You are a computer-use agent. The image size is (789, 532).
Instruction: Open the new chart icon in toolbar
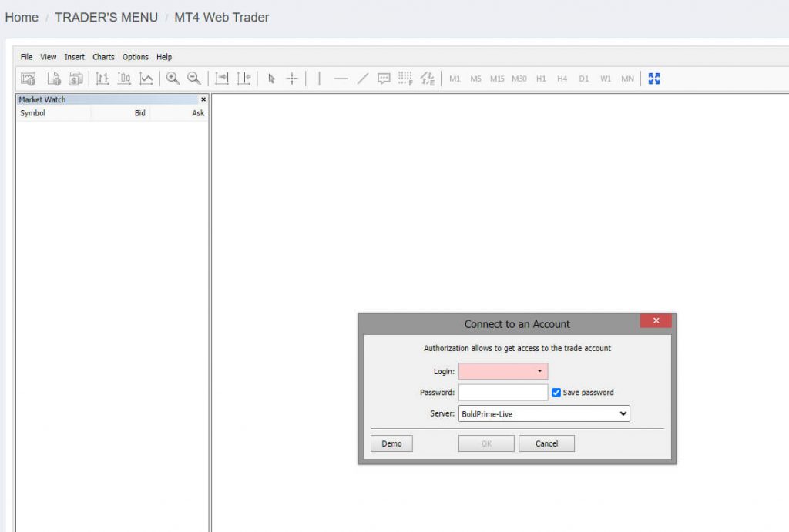[x=29, y=79]
